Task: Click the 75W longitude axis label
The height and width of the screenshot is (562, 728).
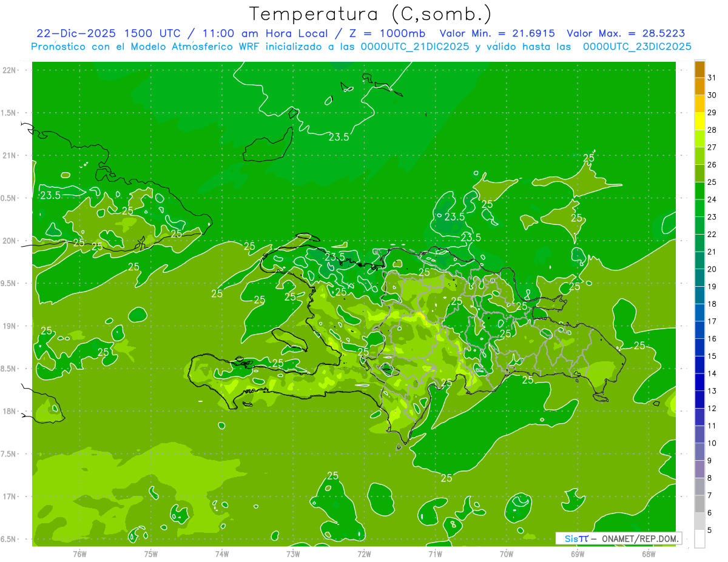Action: (151, 554)
